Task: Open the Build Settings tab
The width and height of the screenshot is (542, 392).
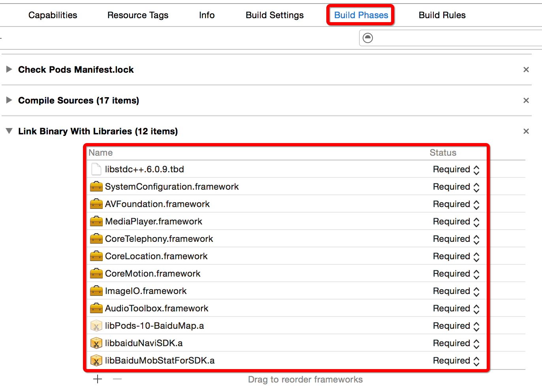Action: pyautogui.click(x=275, y=15)
